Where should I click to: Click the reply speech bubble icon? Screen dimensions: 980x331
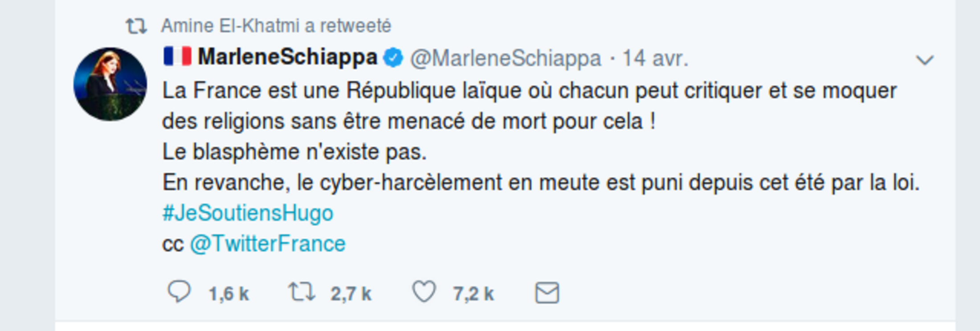(x=179, y=292)
